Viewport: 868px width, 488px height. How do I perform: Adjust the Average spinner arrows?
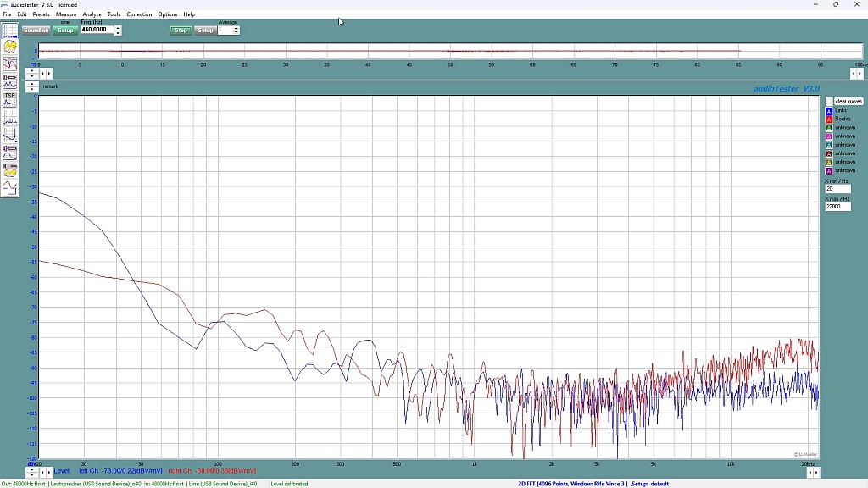tap(236, 30)
